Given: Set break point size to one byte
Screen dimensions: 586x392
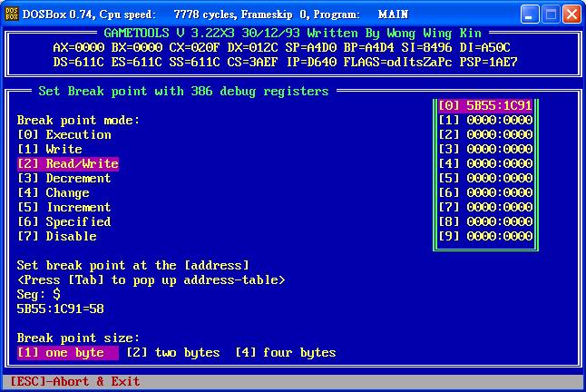Looking at the screenshot, I should coord(67,352).
